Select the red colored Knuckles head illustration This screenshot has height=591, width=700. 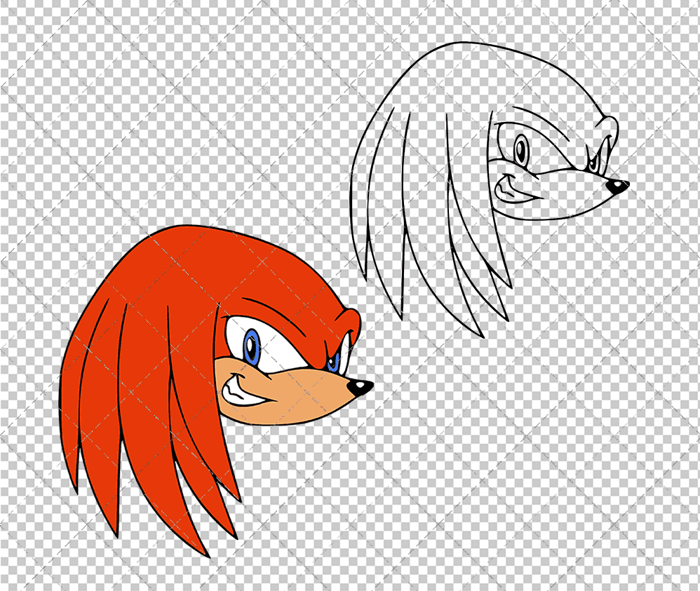pyautogui.click(x=217, y=391)
